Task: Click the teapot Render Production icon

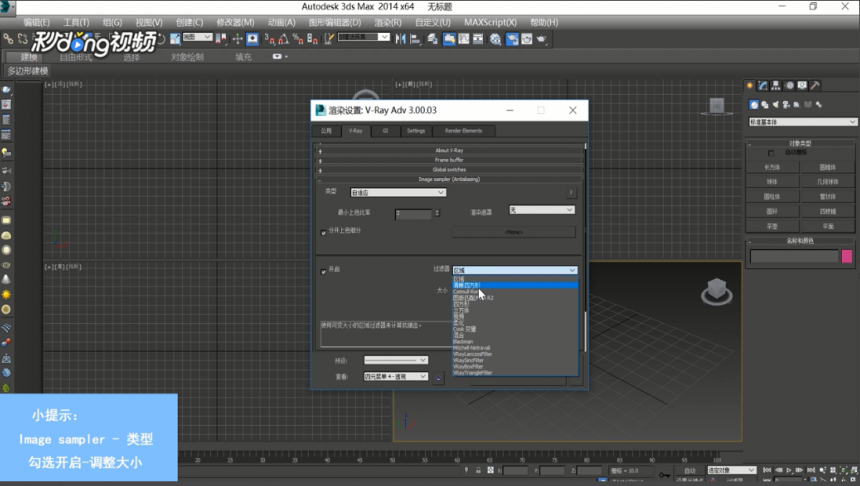Action: (x=541, y=39)
